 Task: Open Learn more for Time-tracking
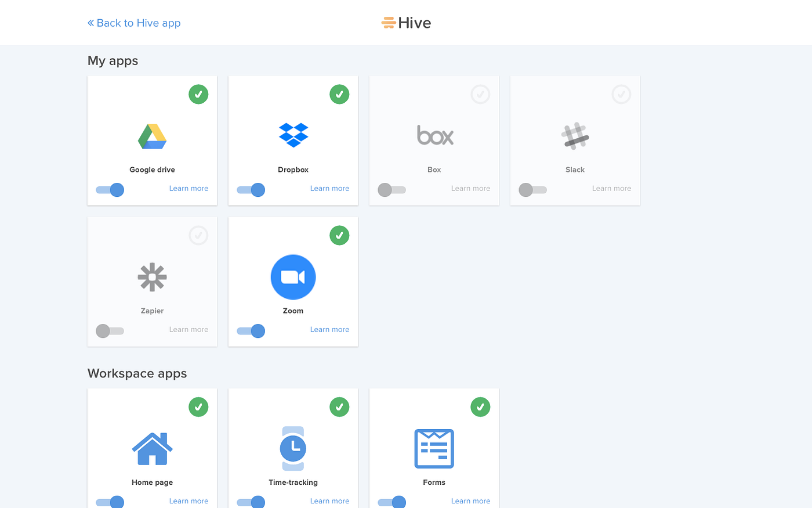[x=329, y=501]
